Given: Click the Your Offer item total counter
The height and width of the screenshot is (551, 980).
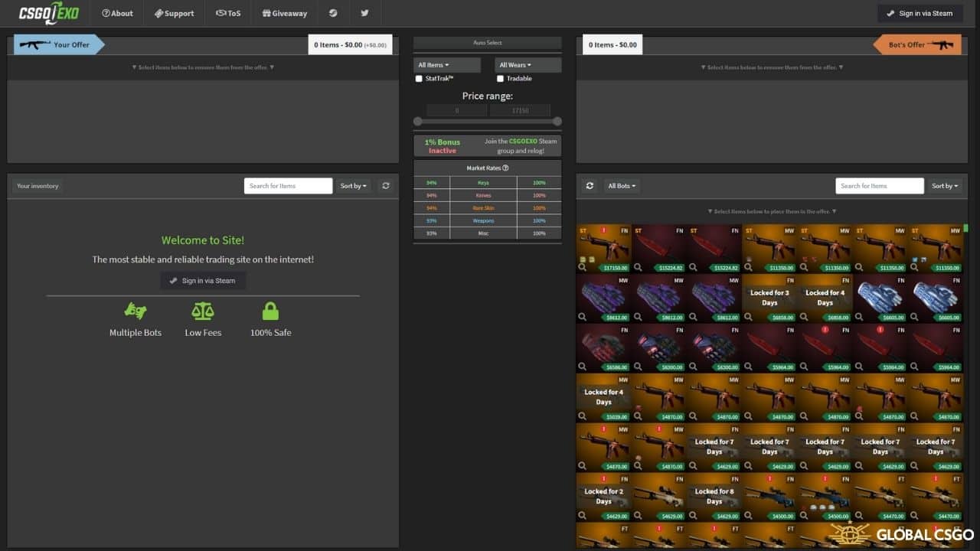Looking at the screenshot, I should click(x=351, y=45).
